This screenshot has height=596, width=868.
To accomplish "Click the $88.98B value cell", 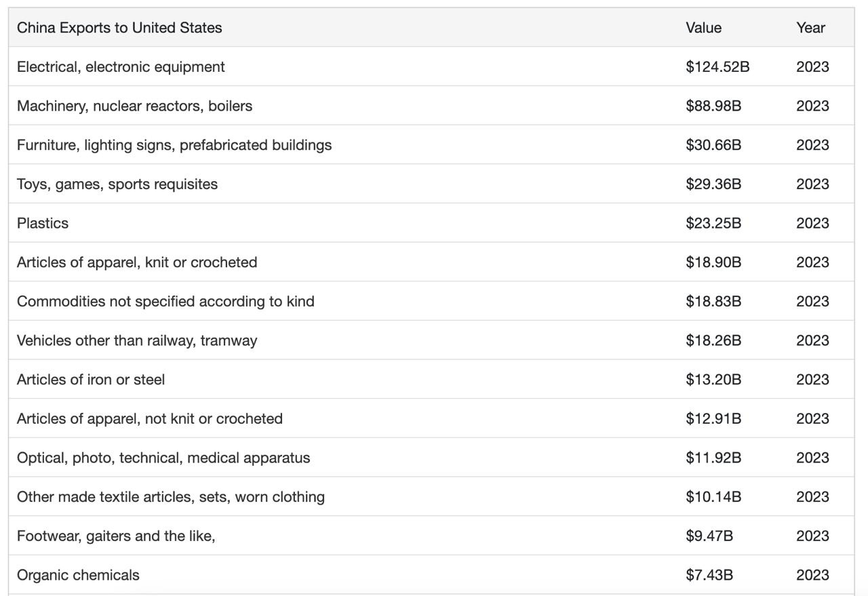I will 713,106.
